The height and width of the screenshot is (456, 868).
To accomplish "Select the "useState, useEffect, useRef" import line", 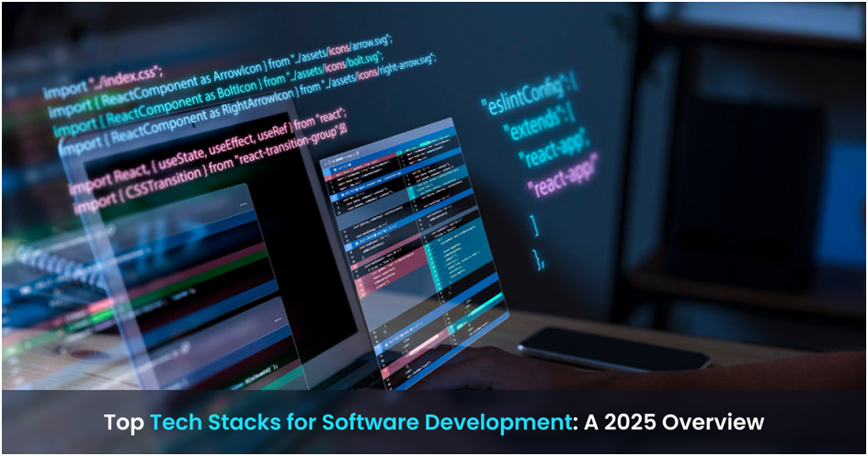I will 207,152.
